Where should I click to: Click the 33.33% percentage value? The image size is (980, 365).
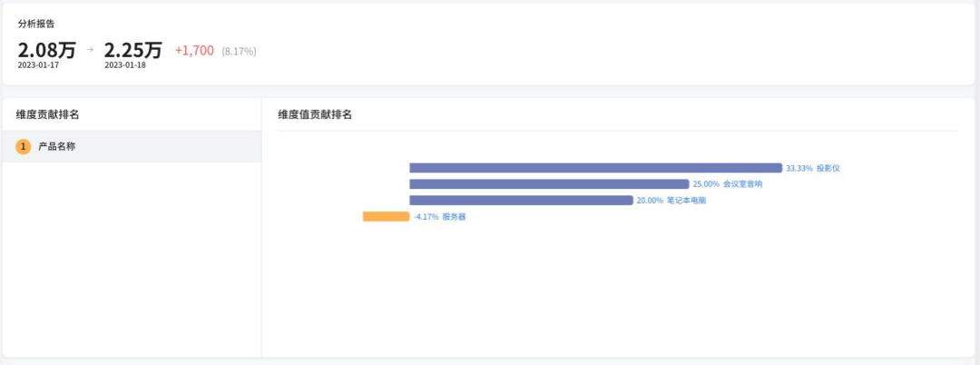tap(799, 168)
